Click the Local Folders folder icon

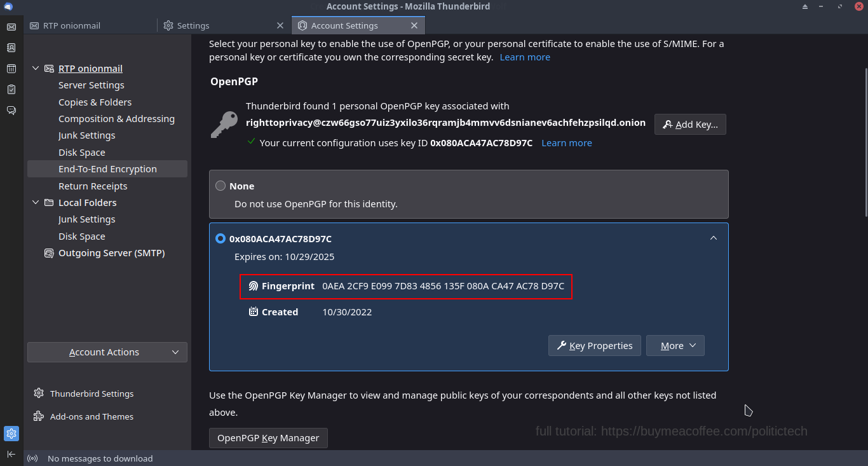point(49,203)
